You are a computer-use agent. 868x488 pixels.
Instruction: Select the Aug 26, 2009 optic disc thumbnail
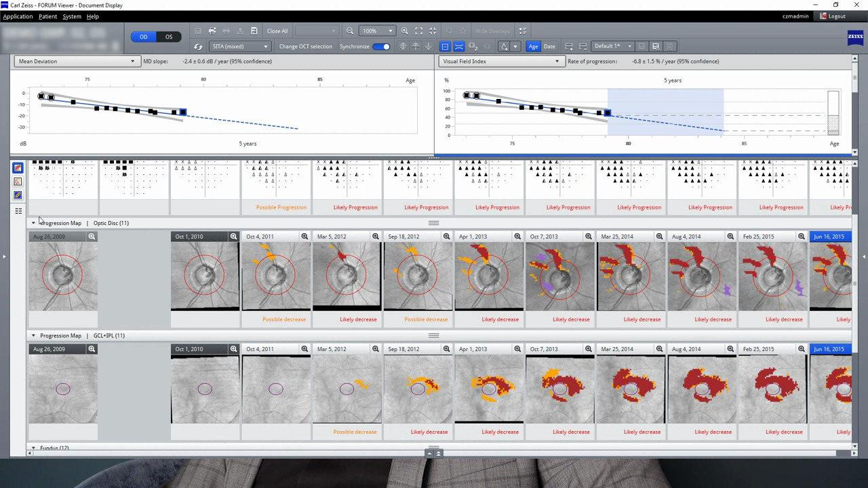pyautogui.click(x=62, y=277)
